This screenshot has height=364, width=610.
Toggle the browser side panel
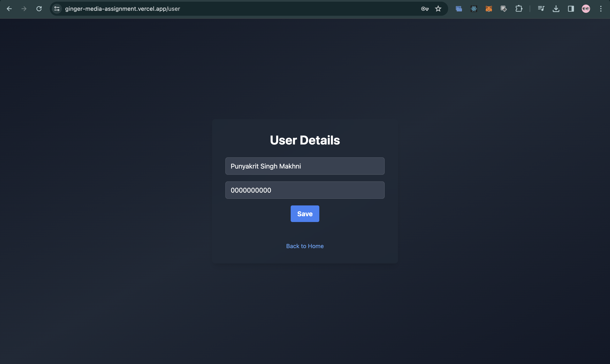(571, 9)
